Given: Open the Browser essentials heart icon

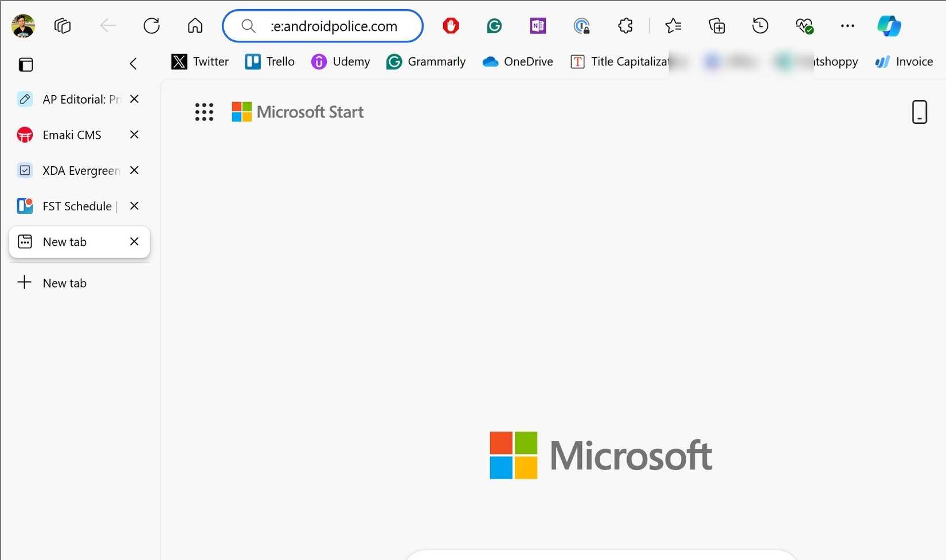Looking at the screenshot, I should click(804, 26).
